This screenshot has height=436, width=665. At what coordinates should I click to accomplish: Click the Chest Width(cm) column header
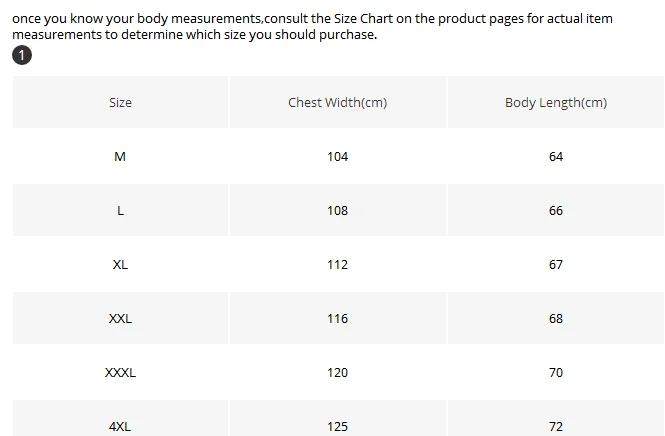[338, 102]
